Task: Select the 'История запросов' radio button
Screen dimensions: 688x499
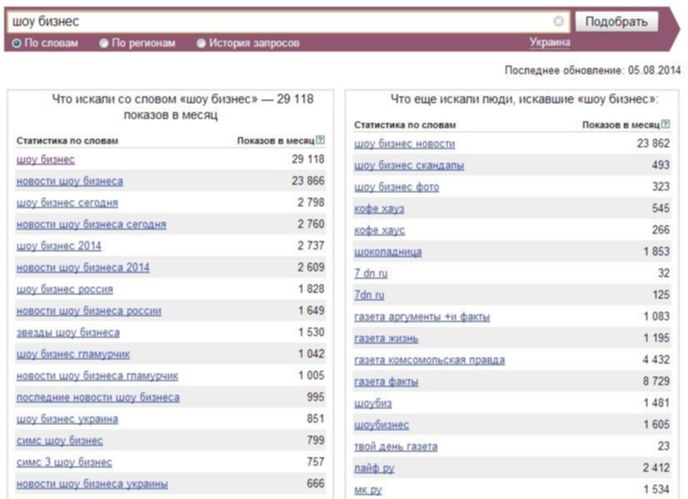Action: click(201, 43)
